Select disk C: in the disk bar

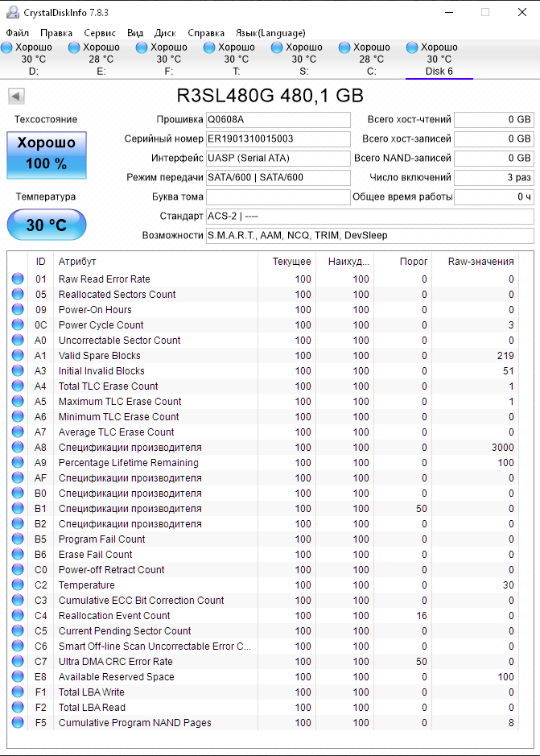pos(371,60)
